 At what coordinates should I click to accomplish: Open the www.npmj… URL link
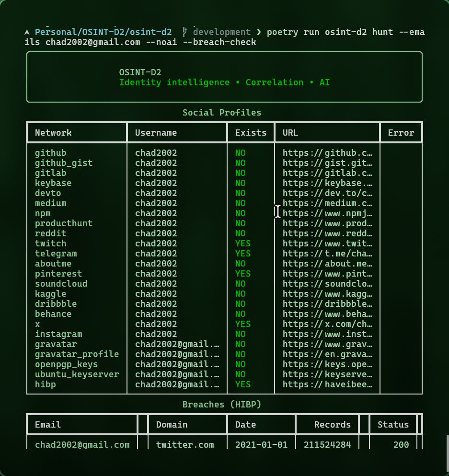click(x=327, y=213)
